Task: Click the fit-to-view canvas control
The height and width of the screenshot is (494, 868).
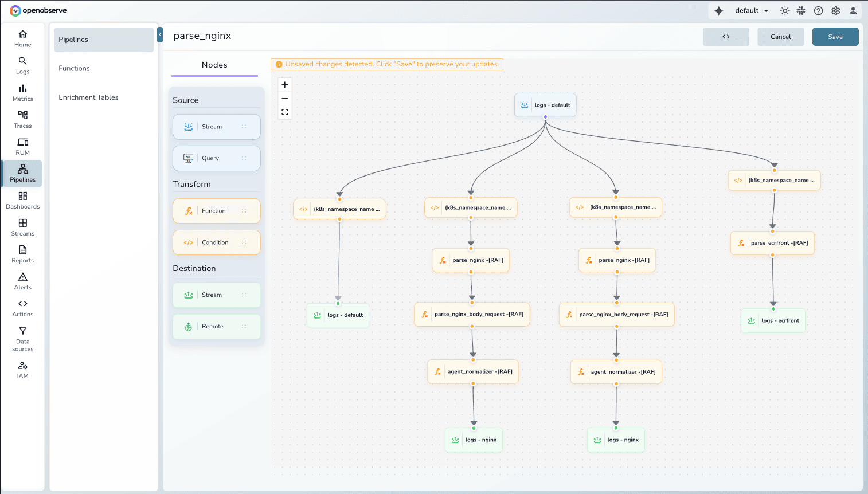Action: [x=284, y=112]
